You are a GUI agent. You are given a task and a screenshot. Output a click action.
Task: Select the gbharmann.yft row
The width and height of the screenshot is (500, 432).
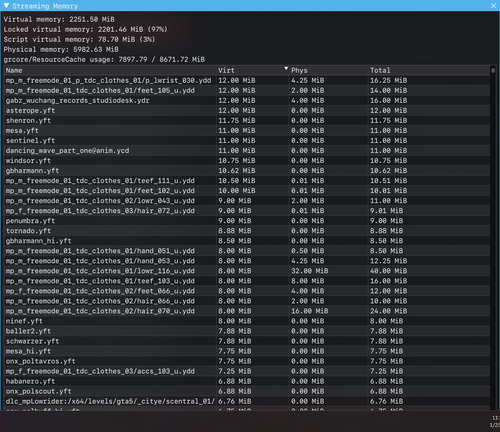[247, 170]
